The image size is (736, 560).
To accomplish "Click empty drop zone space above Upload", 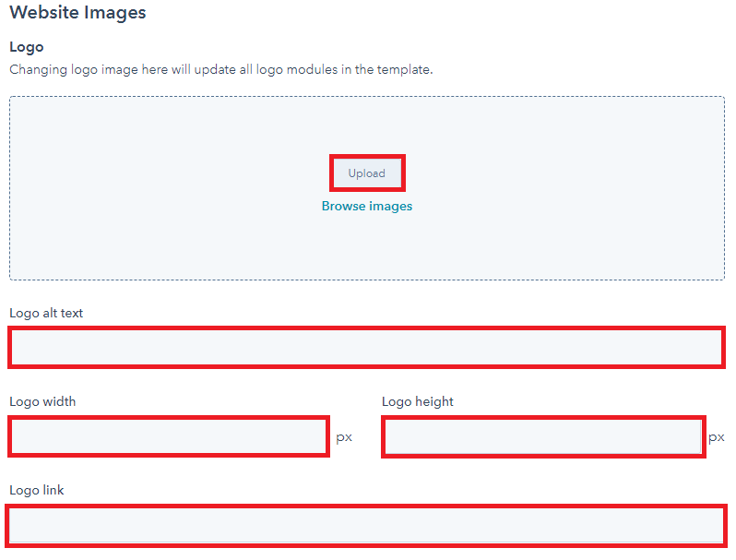I will (367, 125).
